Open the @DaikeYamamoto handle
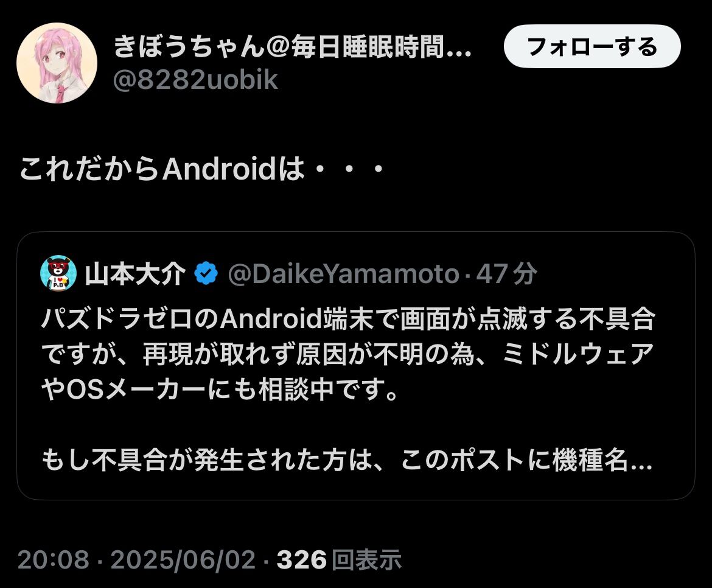This screenshot has height=588, width=712. tap(344, 274)
